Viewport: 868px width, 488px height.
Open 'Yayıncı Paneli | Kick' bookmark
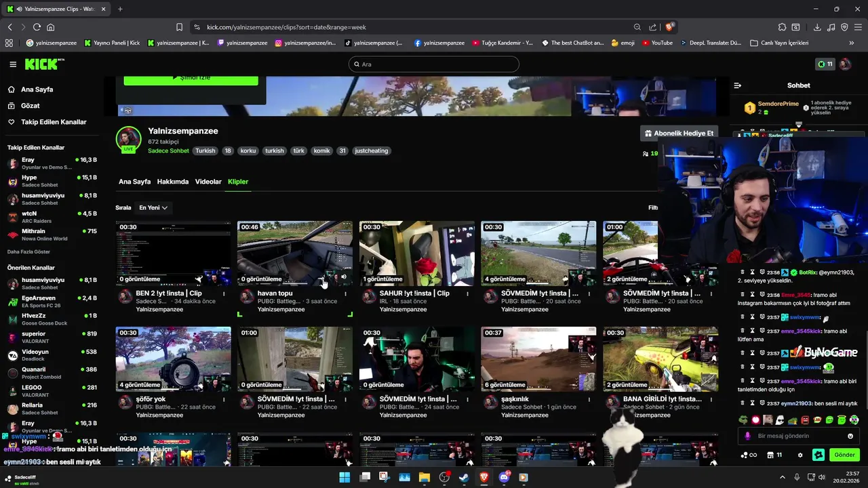pos(112,43)
